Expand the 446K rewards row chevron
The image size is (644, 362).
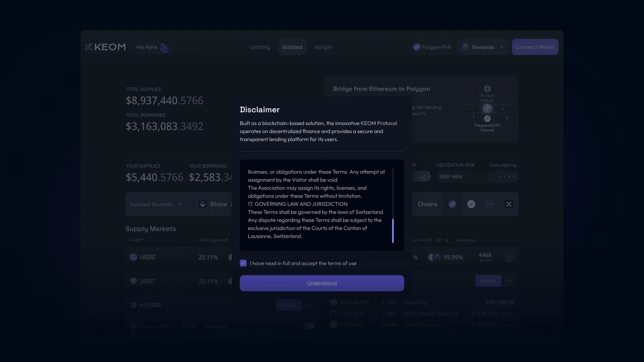click(509, 257)
